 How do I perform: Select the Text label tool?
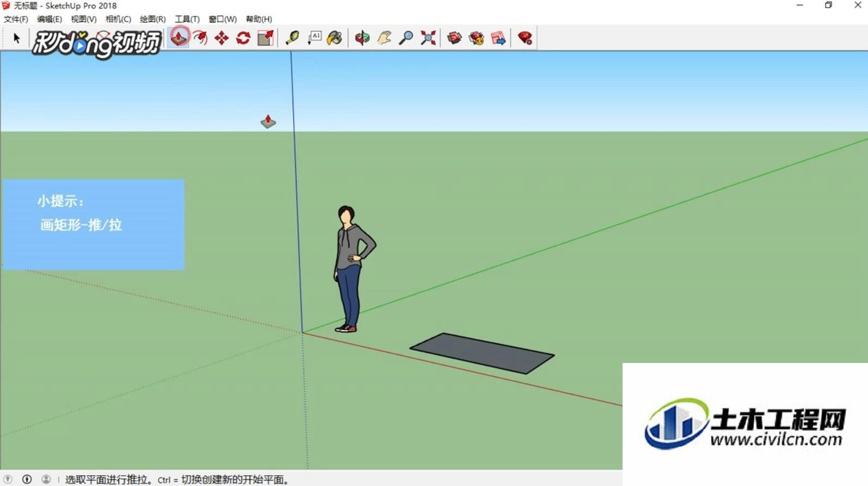coord(314,38)
